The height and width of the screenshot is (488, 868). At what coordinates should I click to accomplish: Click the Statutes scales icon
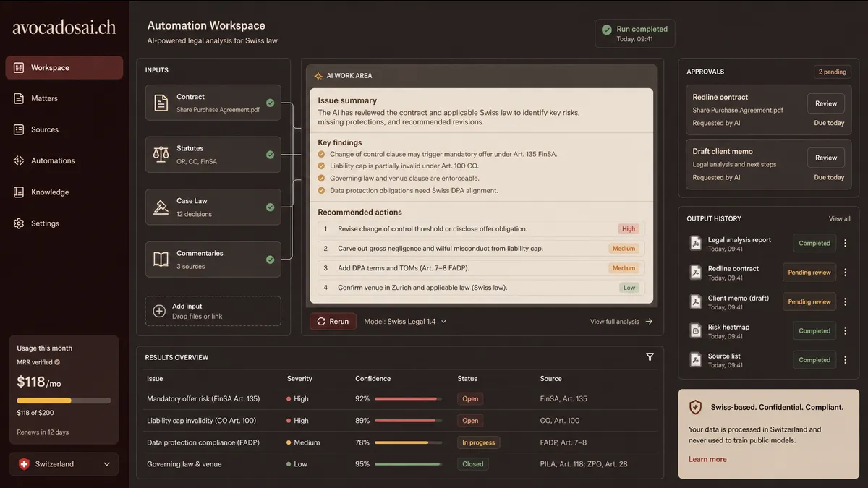click(x=161, y=155)
